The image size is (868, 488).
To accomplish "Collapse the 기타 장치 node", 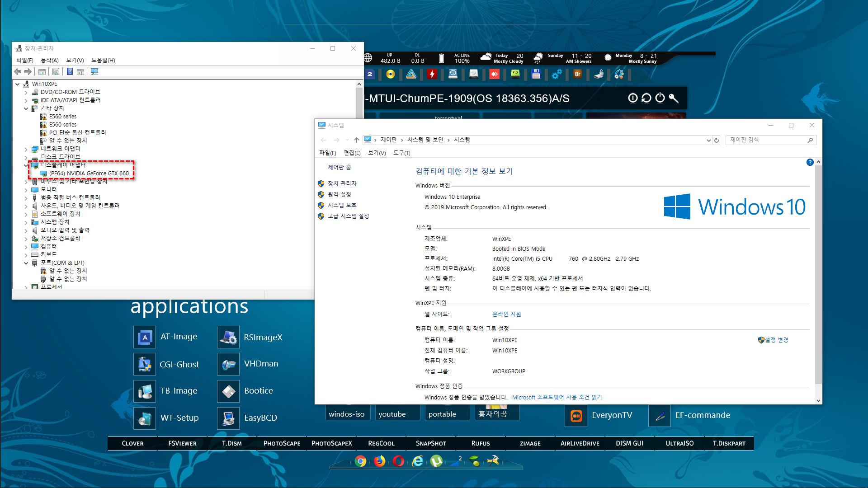I will 26,108.
